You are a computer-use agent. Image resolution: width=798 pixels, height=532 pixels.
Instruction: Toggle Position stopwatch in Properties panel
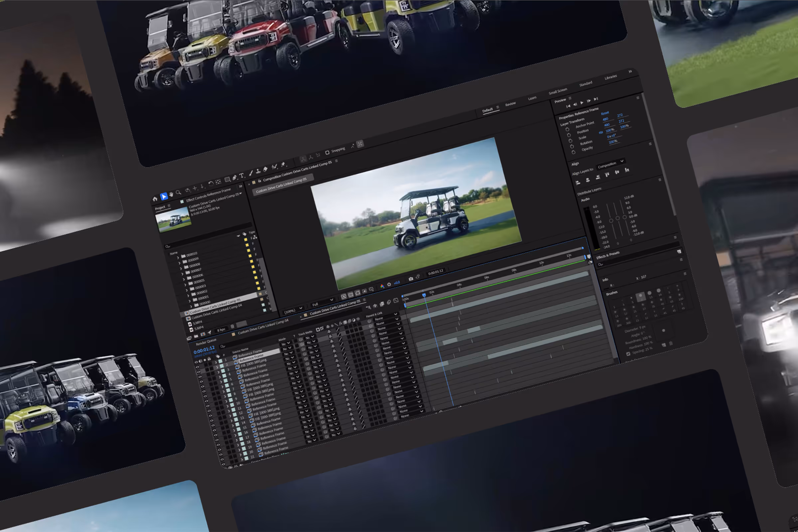[569, 135]
